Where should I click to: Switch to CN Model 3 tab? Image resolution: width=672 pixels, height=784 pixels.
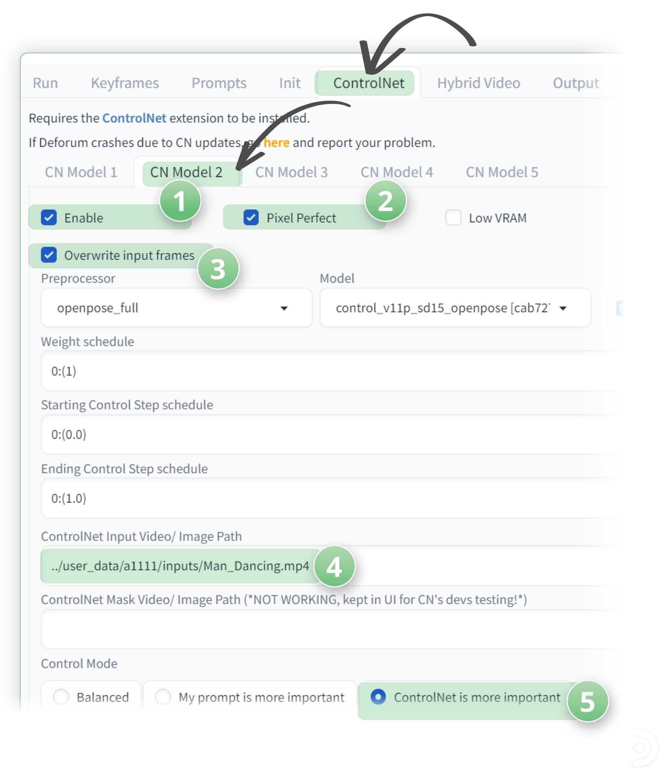click(291, 172)
